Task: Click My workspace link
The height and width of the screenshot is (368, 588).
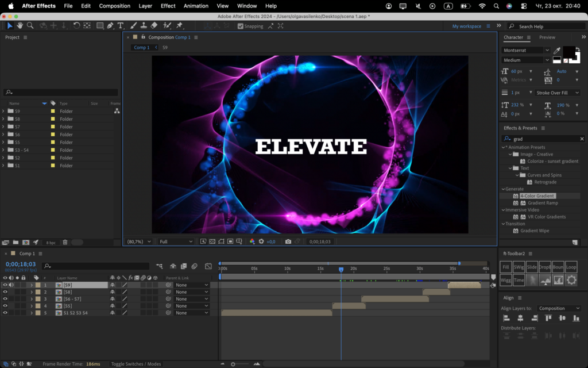Action: coord(466,26)
